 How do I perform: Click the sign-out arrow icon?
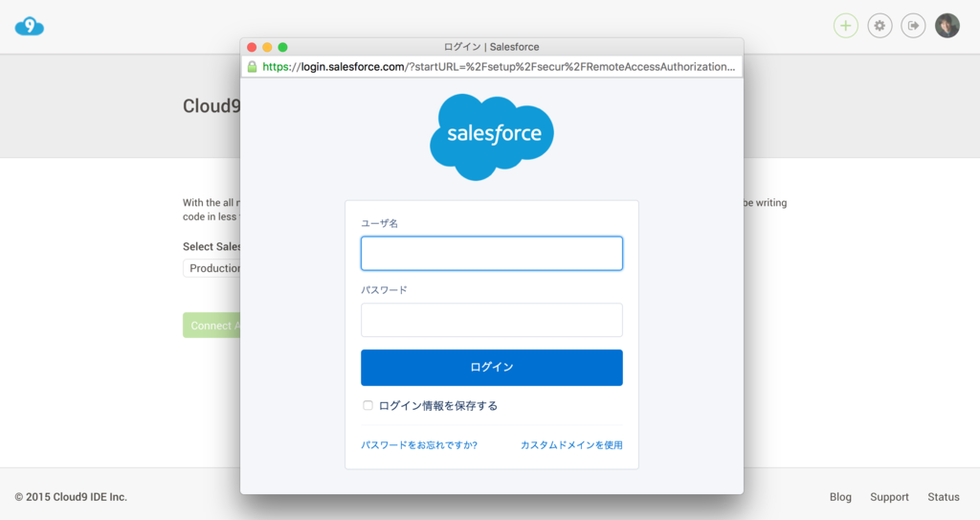[913, 26]
